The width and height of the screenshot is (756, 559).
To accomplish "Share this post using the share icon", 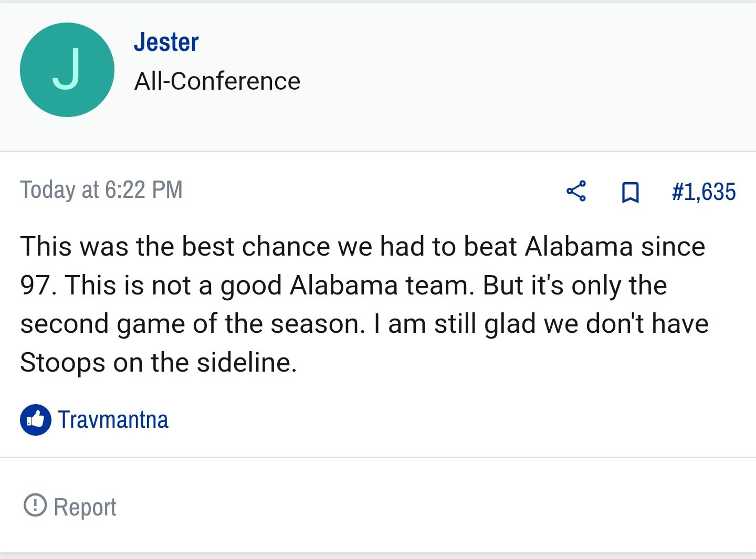I will click(576, 191).
